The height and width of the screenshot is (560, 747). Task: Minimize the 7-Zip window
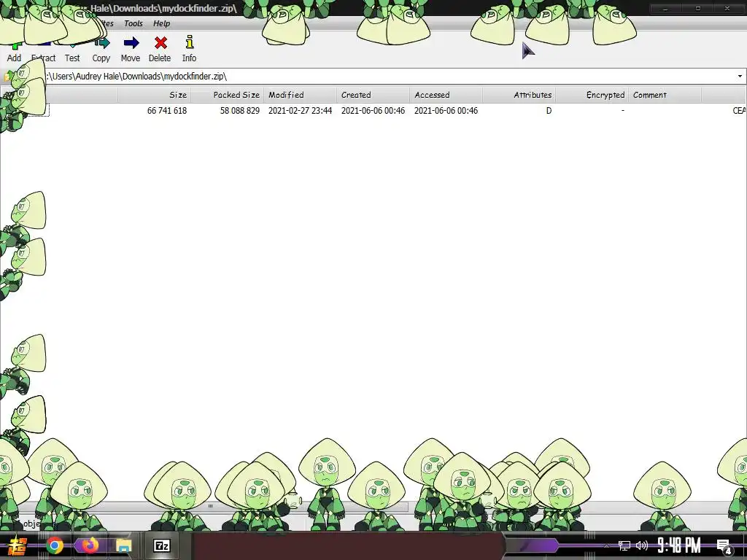(x=665, y=9)
